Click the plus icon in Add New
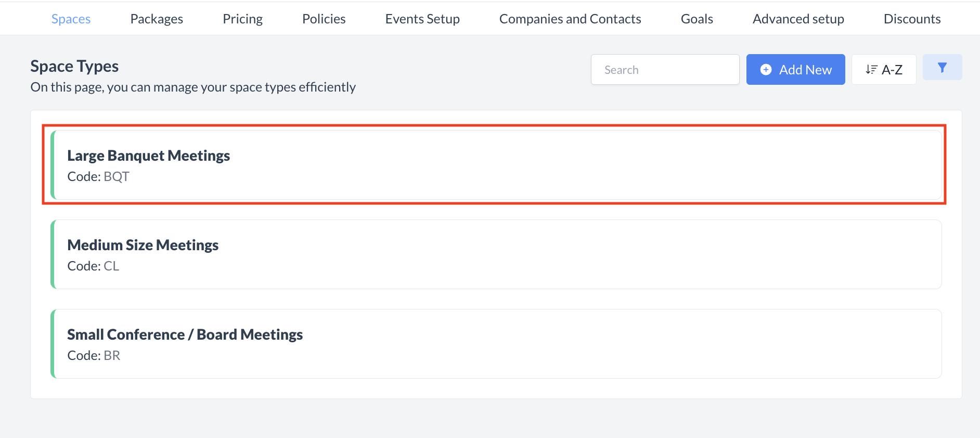The image size is (980, 438). click(x=766, y=70)
